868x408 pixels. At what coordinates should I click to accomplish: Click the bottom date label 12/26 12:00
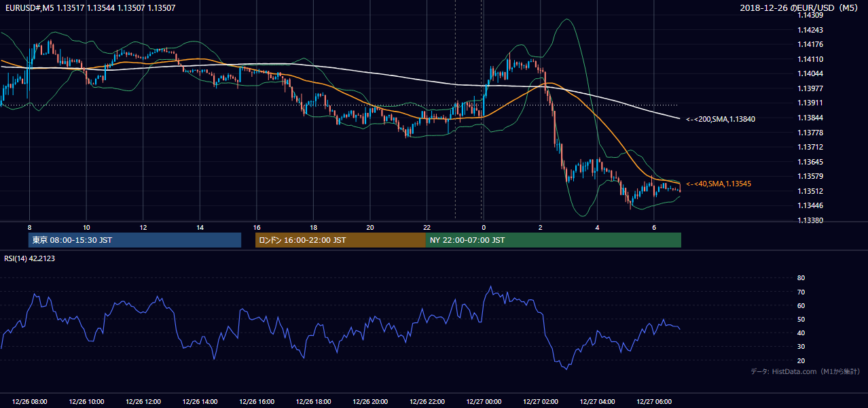coord(143,402)
